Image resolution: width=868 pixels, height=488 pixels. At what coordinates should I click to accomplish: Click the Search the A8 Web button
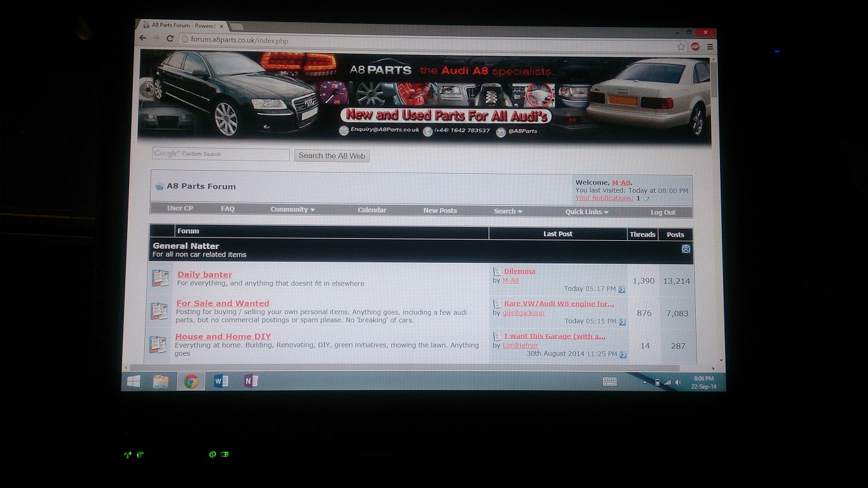(x=332, y=156)
